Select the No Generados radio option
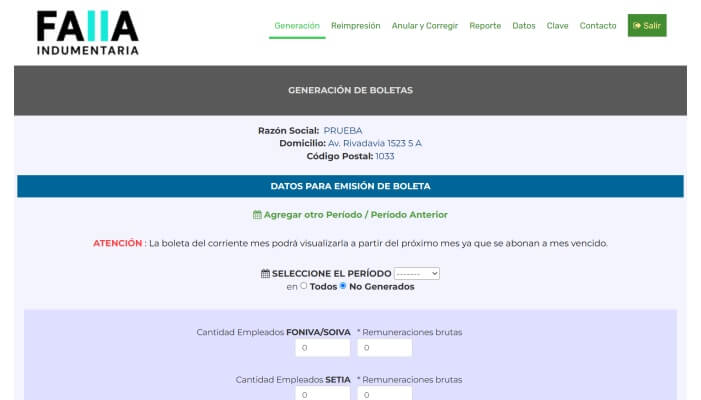The width and height of the screenshot is (701, 400). [x=343, y=286]
